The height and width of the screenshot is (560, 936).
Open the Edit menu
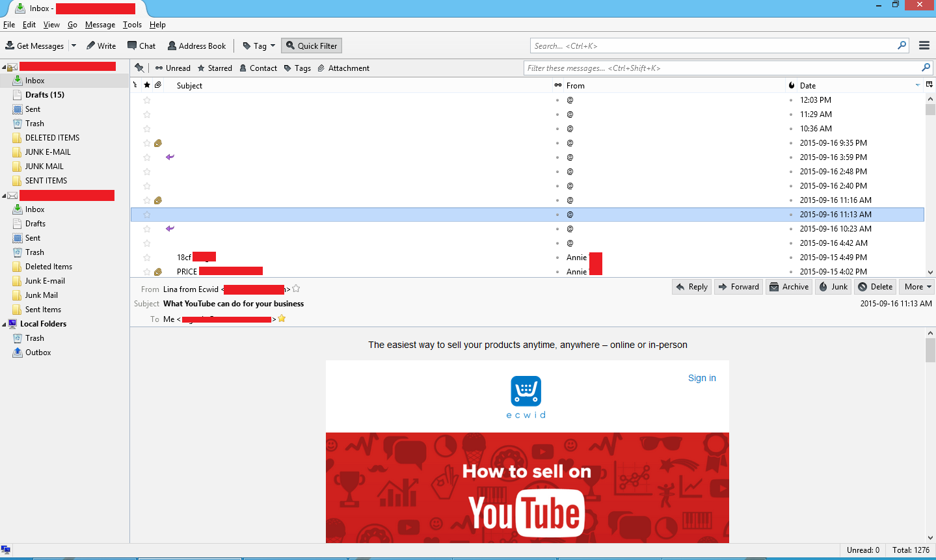tap(29, 25)
